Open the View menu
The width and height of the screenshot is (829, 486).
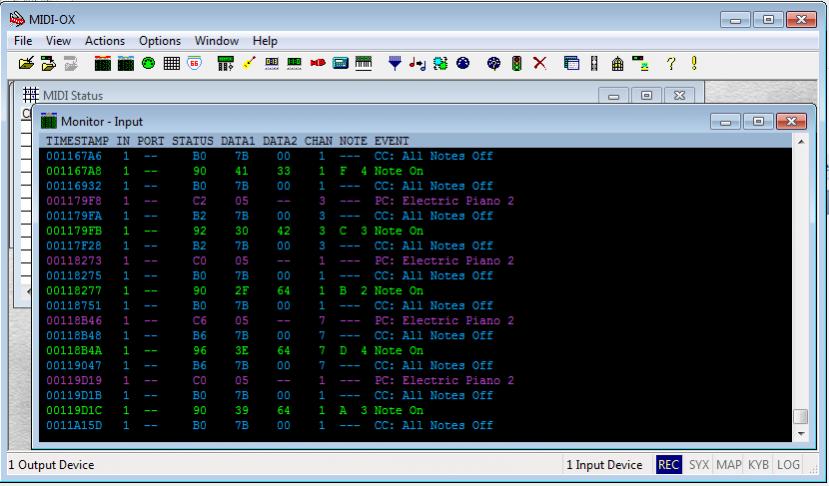(58, 41)
